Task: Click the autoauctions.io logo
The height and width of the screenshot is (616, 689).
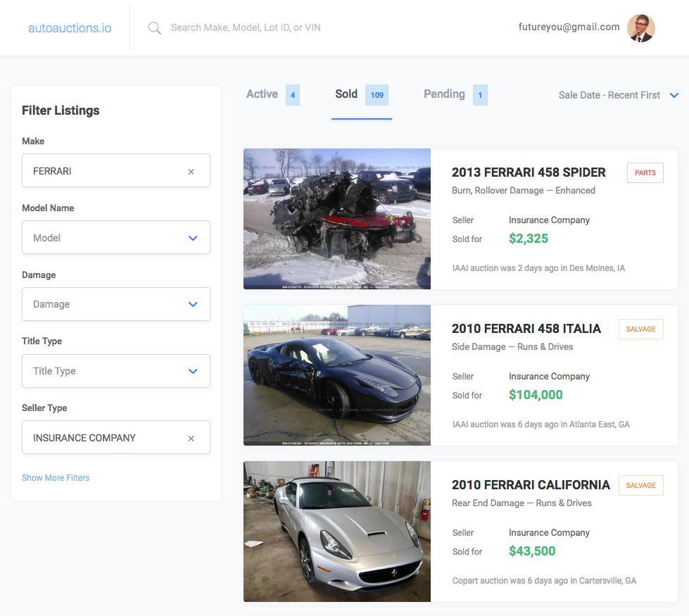Action: click(69, 27)
